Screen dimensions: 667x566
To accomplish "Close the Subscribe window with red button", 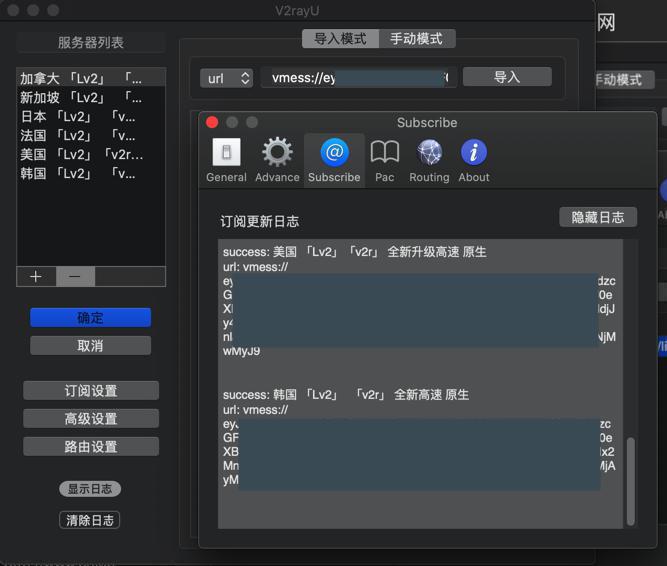I will coord(212,122).
